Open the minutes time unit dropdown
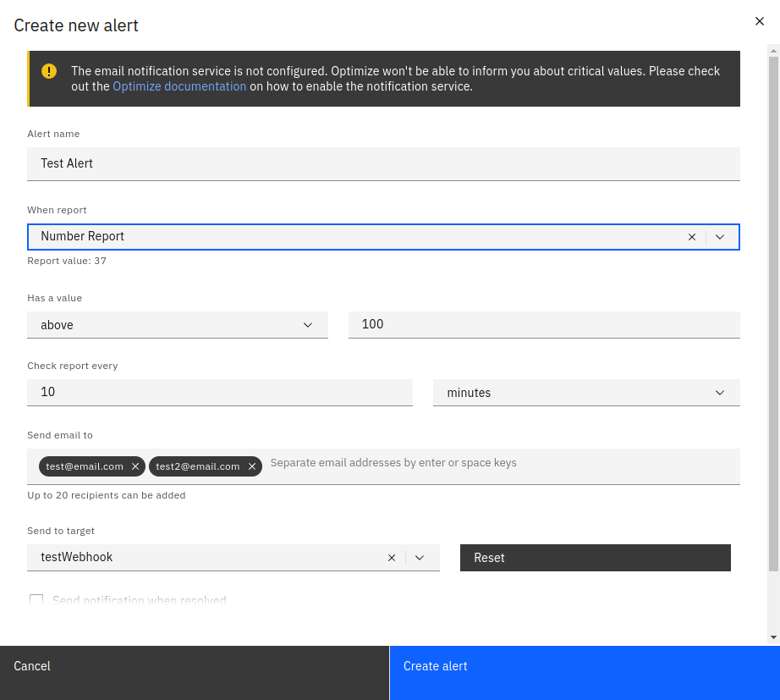780x700 pixels. click(719, 392)
